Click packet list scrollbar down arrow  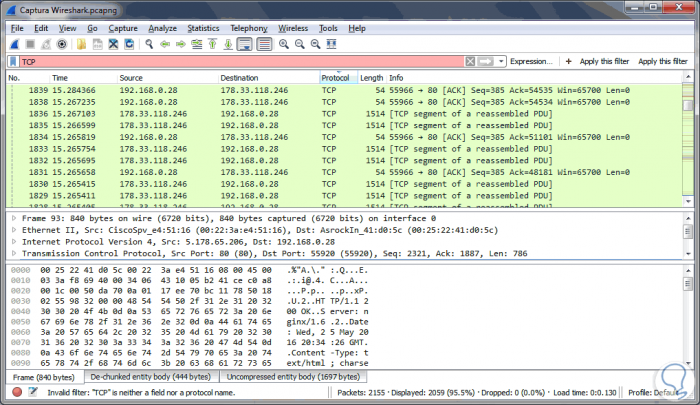click(688, 201)
